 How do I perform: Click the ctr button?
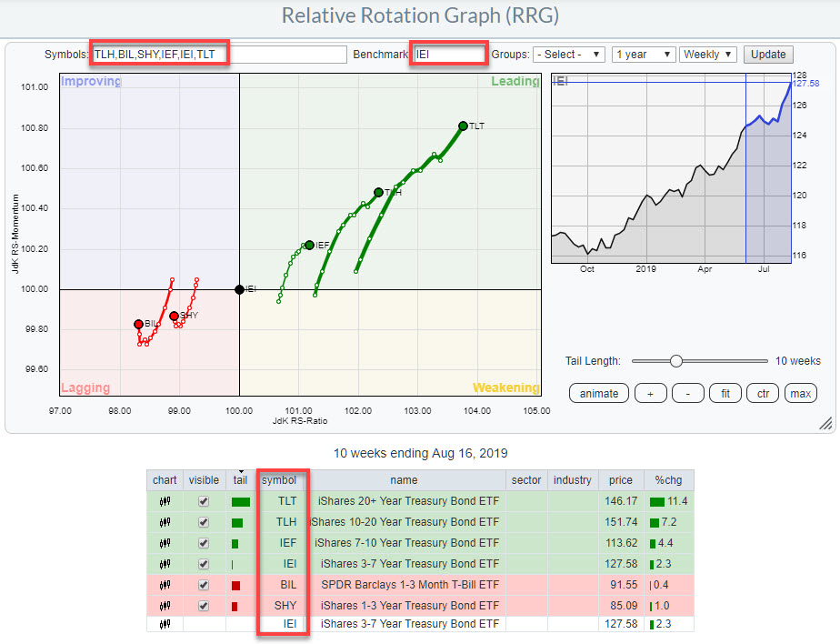[763, 394]
